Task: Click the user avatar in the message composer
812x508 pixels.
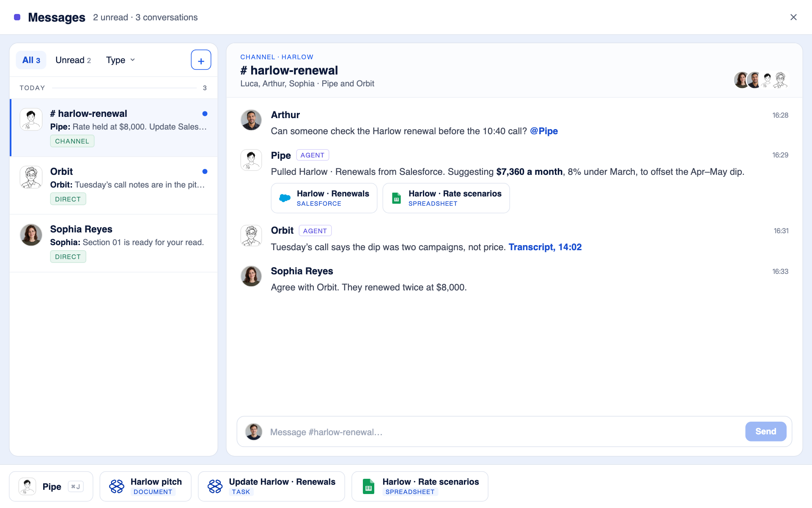Action: (x=254, y=432)
